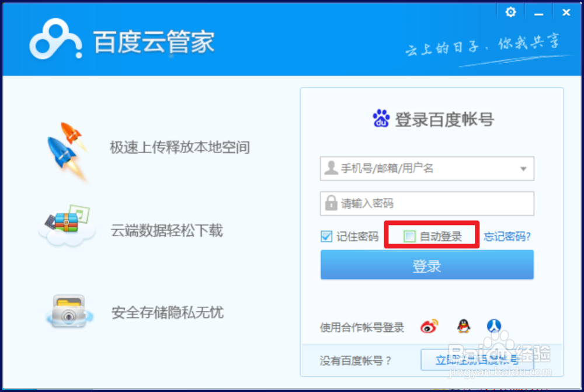Focus the 请输入密码 password field
Viewport: 584px width, 392px height.
pyautogui.click(x=427, y=203)
